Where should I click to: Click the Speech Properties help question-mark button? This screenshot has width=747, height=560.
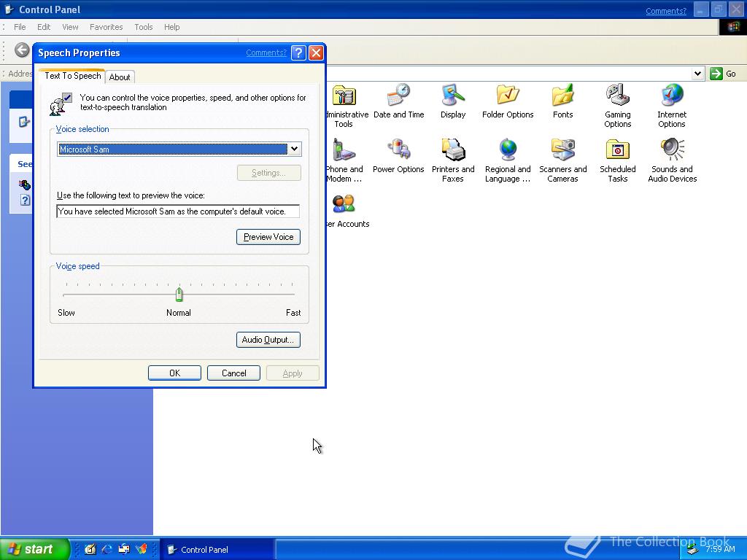298,52
